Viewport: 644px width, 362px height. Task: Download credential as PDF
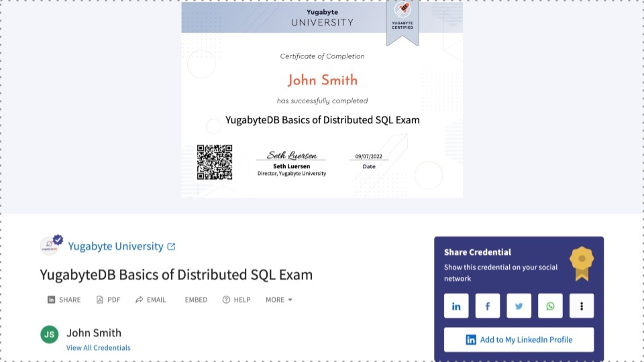109,300
